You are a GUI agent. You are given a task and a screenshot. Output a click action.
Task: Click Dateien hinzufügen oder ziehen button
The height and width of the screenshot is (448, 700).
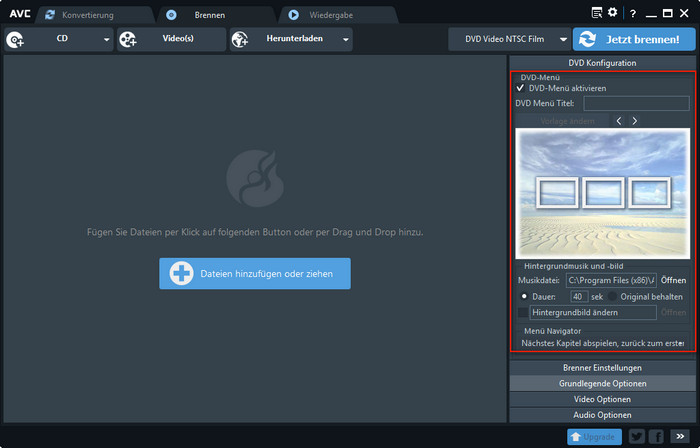coord(255,274)
